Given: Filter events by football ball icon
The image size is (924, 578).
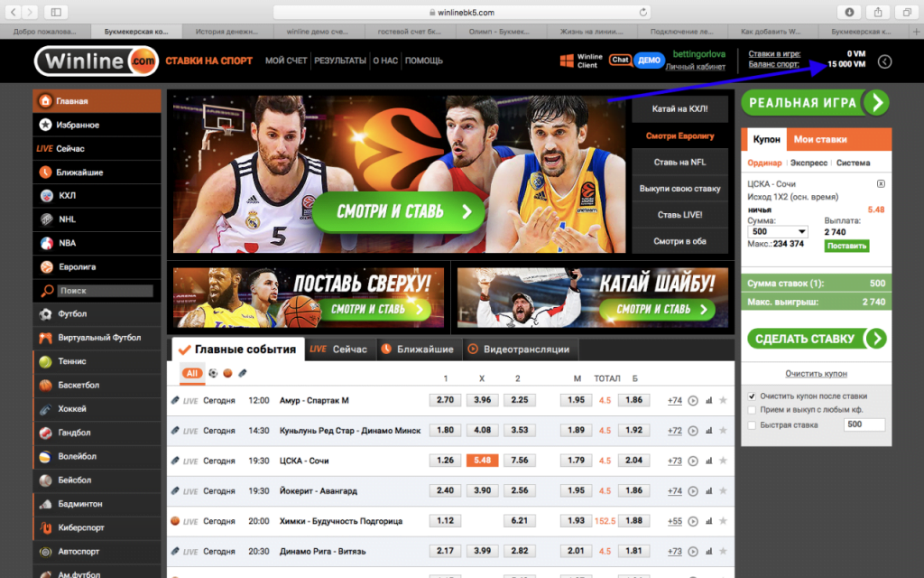Looking at the screenshot, I should click(x=213, y=373).
